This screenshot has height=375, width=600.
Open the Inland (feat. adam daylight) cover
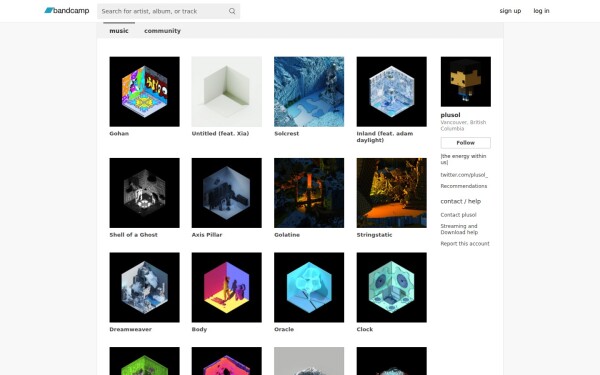(391, 91)
